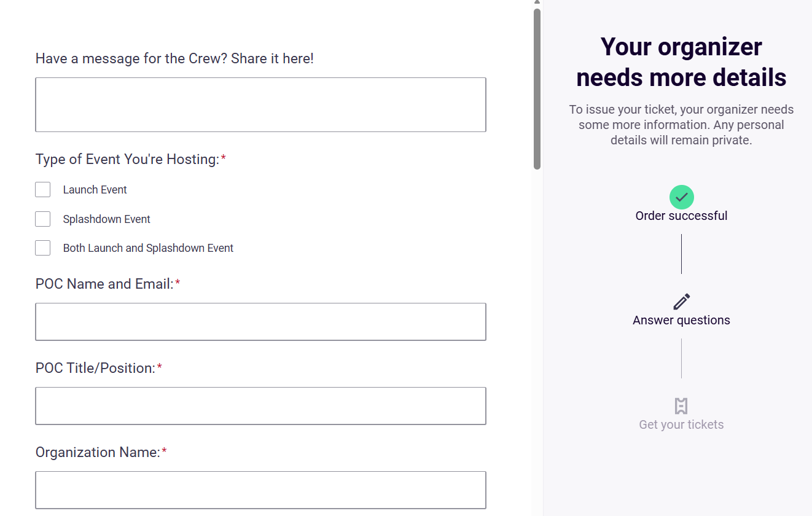Click the "Your organizer needs more details" heading

681,62
